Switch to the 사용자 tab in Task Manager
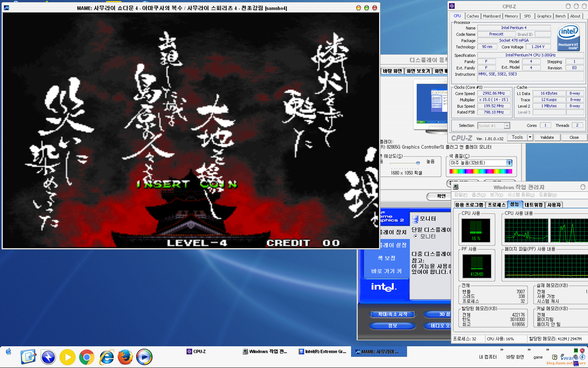The width and height of the screenshot is (588, 368). (554, 205)
